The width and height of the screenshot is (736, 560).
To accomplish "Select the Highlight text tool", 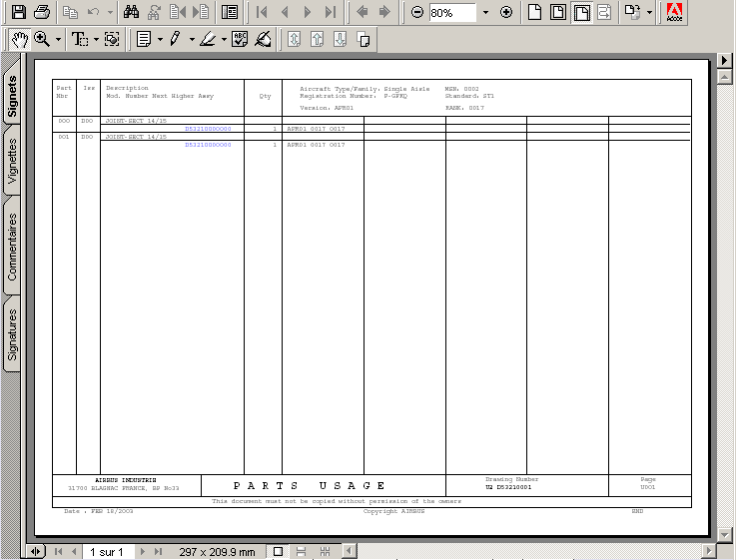I will coord(208,39).
